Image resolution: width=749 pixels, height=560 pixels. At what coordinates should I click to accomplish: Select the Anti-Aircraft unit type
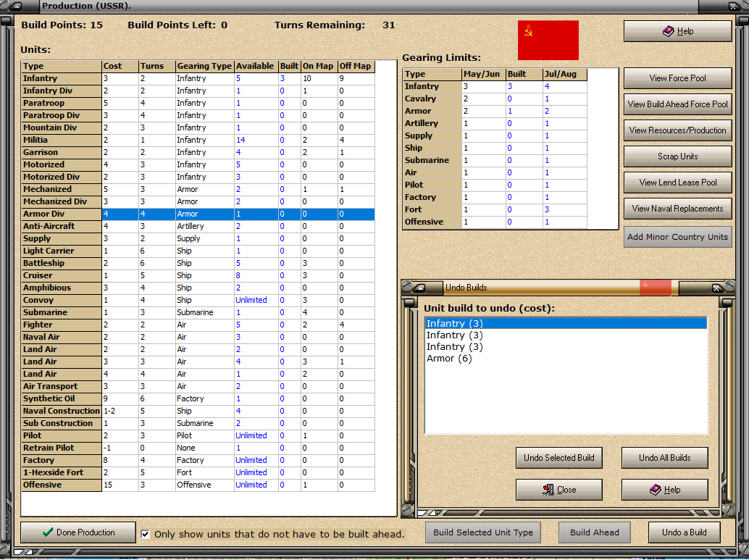click(x=198, y=227)
